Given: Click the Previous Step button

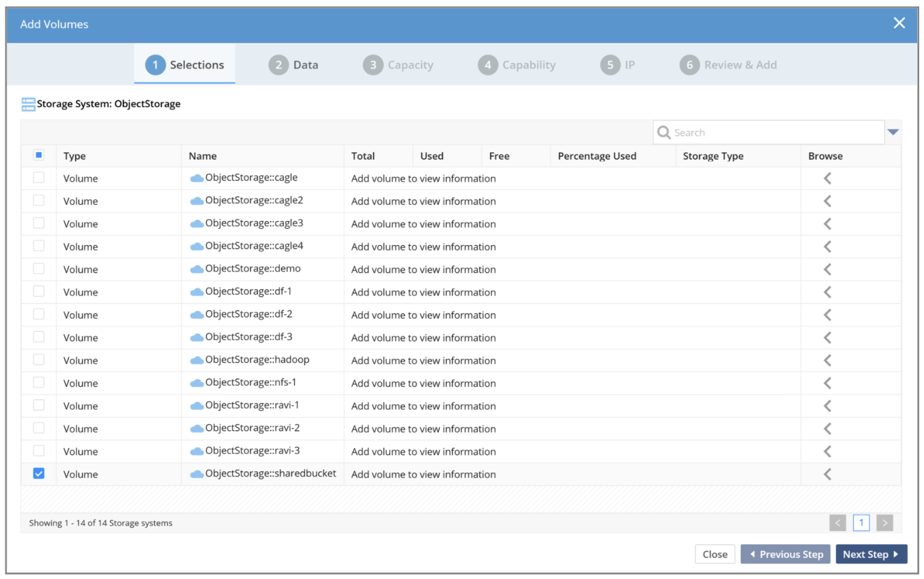Looking at the screenshot, I should pos(785,554).
